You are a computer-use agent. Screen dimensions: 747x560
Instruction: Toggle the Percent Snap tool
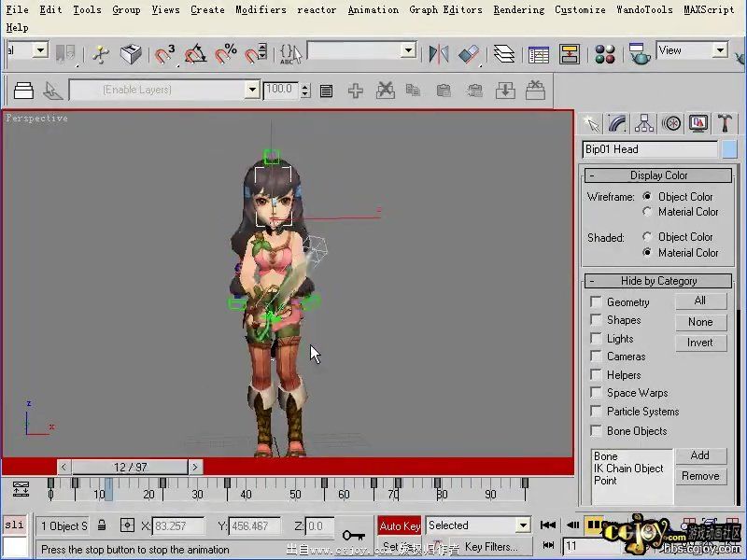point(226,54)
